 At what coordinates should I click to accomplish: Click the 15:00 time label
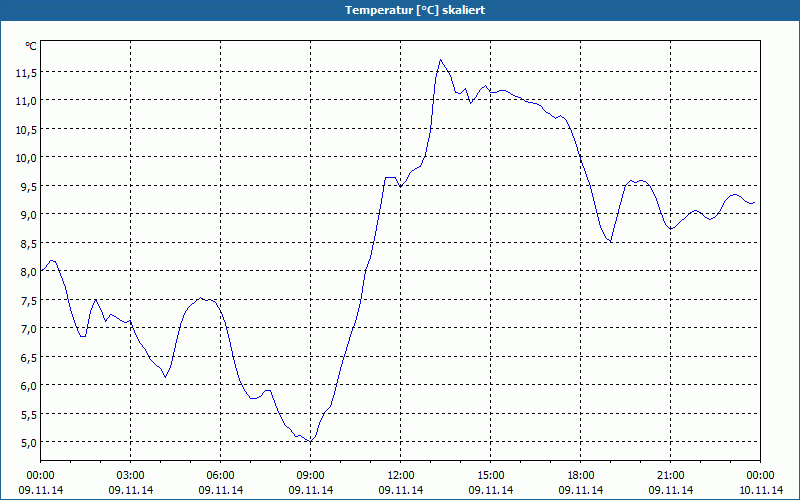pyautogui.click(x=491, y=476)
